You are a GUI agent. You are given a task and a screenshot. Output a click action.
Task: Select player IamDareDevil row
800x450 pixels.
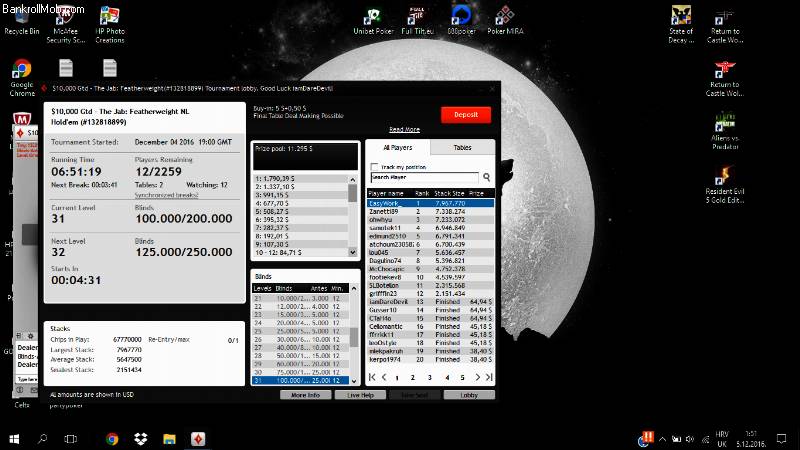coord(430,302)
